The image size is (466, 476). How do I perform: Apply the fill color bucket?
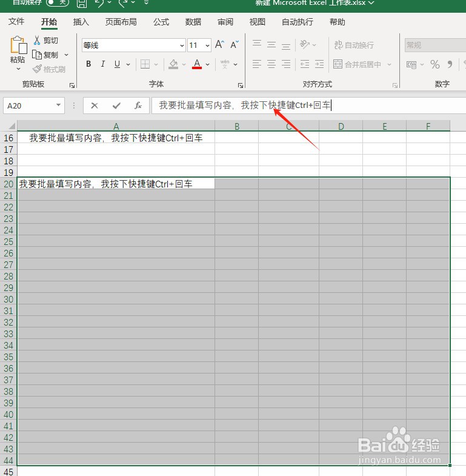coord(173,64)
